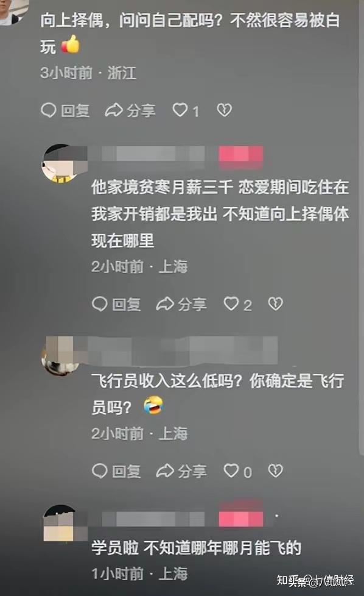Screen dimensions: 364x596
Task: Like the 飞行员收入 comment with zero likes
Action: coord(237,471)
